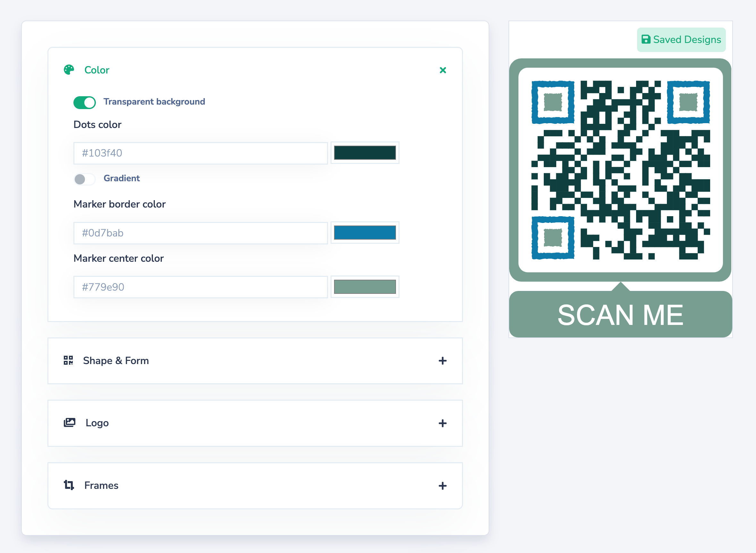Click the Saved Designs floppy disk icon
Screen dimensions: 756x553
pyautogui.click(x=646, y=39)
